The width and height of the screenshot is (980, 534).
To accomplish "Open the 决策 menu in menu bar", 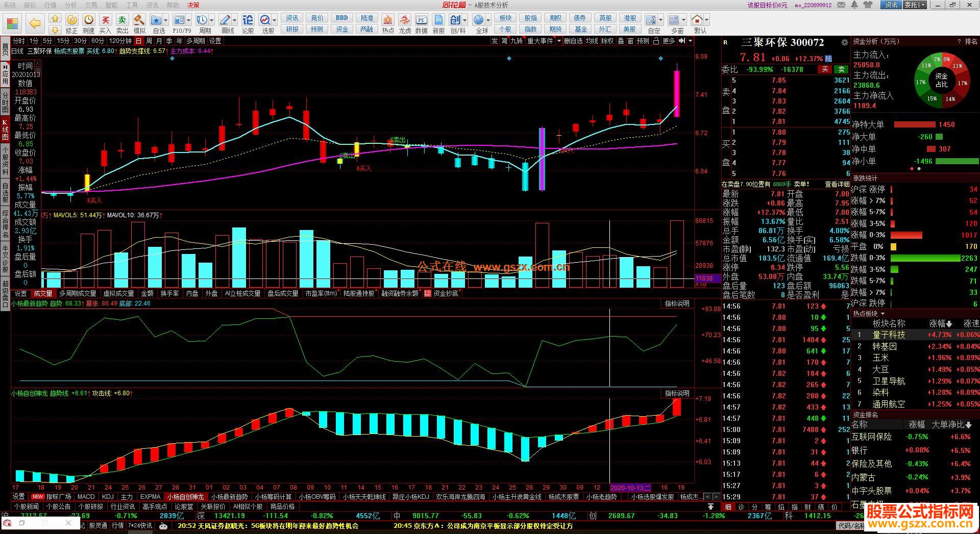I will (x=193, y=5).
